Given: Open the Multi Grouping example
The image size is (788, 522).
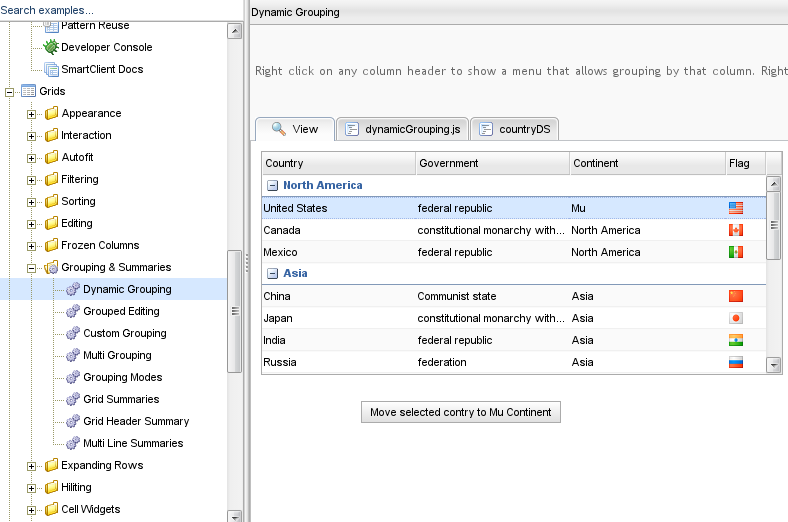Looking at the screenshot, I should (117, 355).
